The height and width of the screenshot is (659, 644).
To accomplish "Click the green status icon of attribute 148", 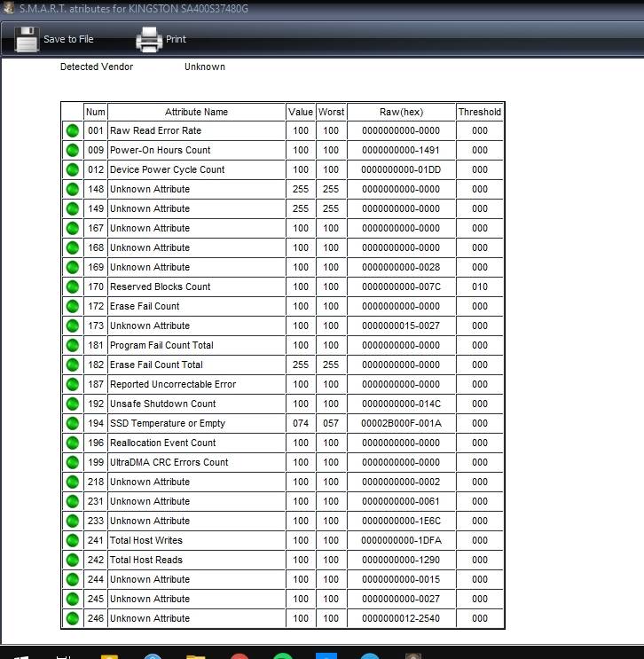I will pos(73,189).
